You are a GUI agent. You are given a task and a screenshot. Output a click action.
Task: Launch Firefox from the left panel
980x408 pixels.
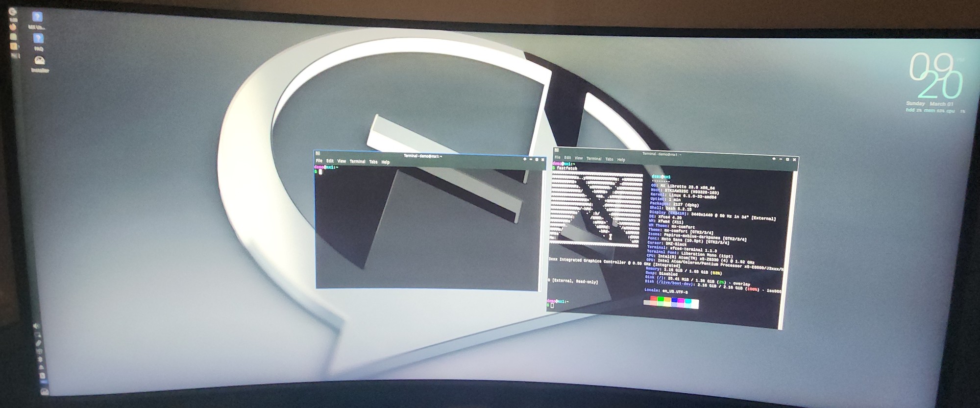coord(13,27)
